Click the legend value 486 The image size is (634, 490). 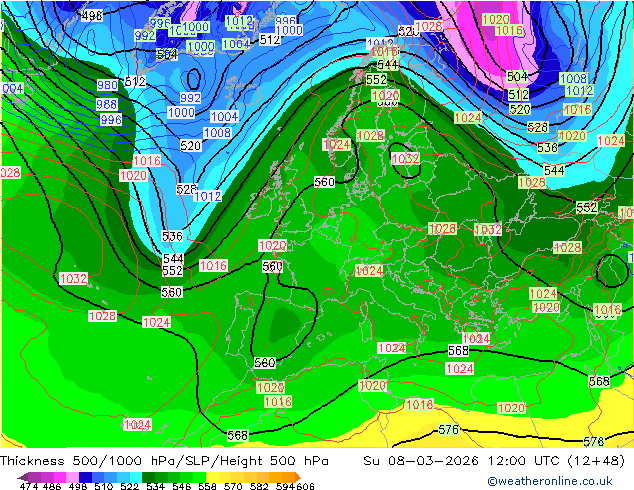point(52,486)
